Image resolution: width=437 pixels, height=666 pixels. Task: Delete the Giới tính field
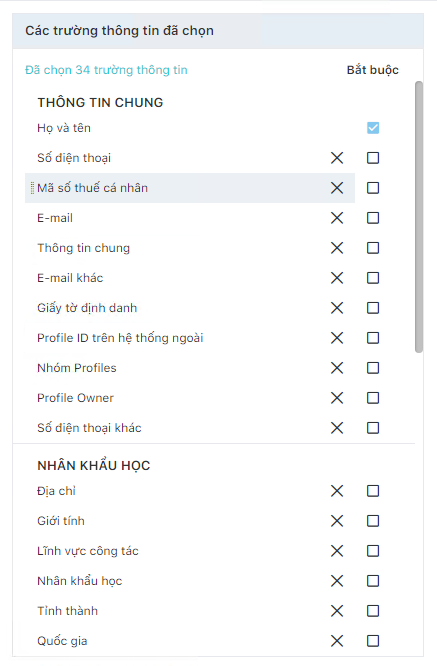pyautogui.click(x=337, y=521)
